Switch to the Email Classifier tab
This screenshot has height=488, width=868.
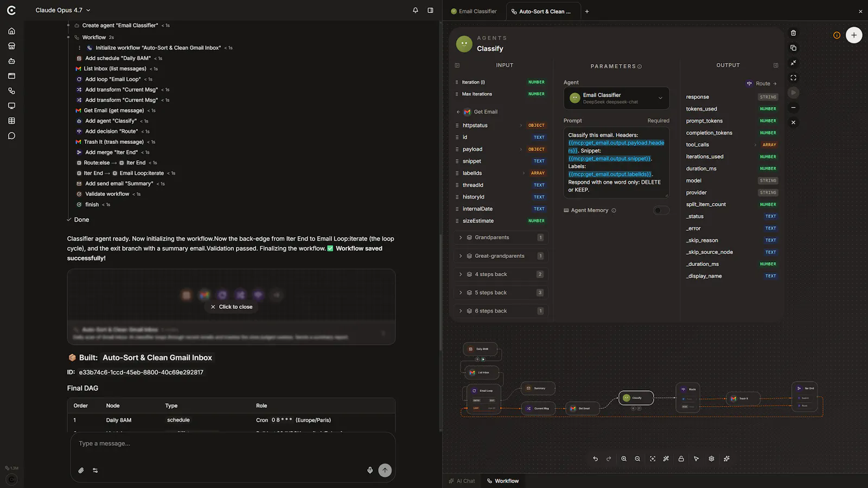[x=474, y=11]
